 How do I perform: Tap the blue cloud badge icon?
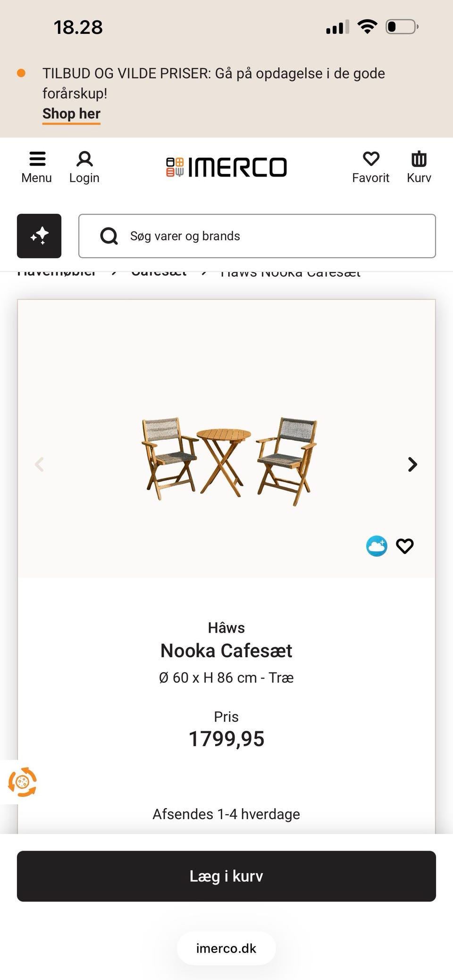(x=377, y=546)
